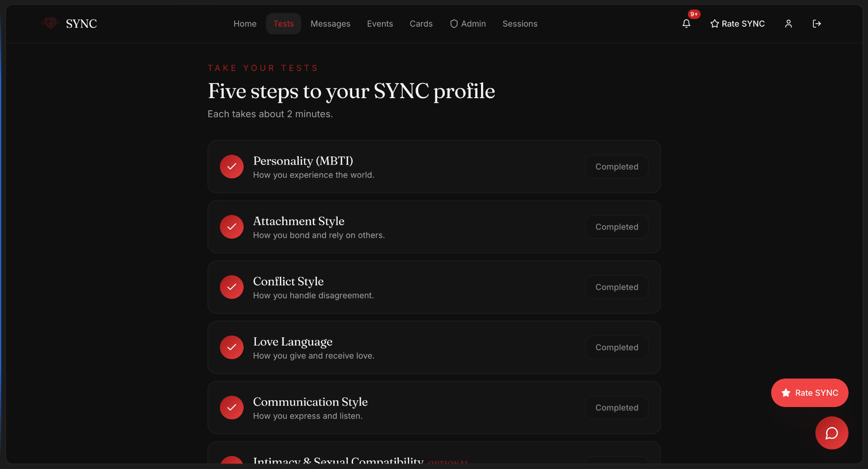Screen dimensions: 868x469
Task: Click the logout arrow icon
Action: pos(816,24)
